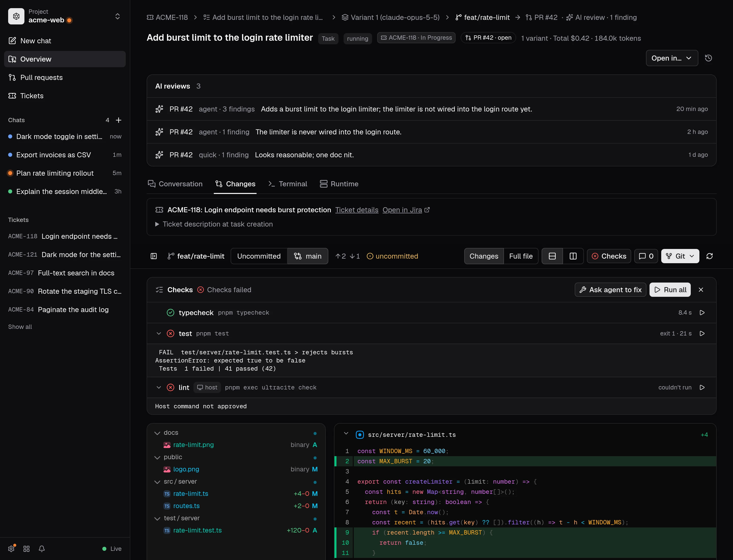
Task: Select Changes view mode toggle
Action: point(484,256)
